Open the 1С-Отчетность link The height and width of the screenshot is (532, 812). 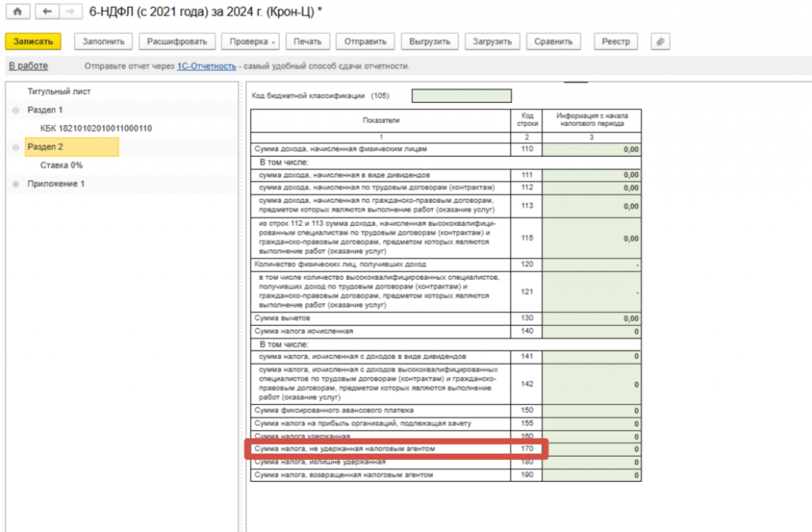pyautogui.click(x=207, y=67)
